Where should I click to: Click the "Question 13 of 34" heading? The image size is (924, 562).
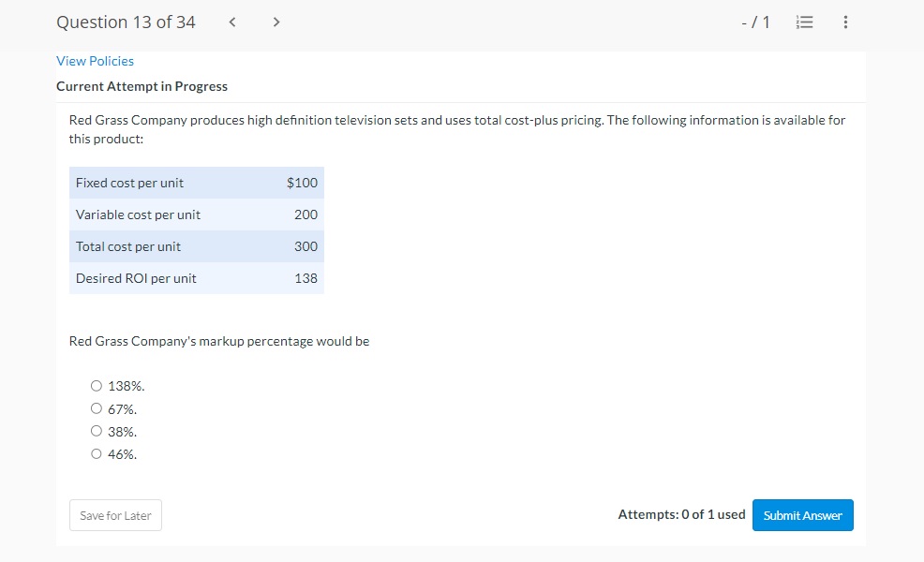click(127, 22)
